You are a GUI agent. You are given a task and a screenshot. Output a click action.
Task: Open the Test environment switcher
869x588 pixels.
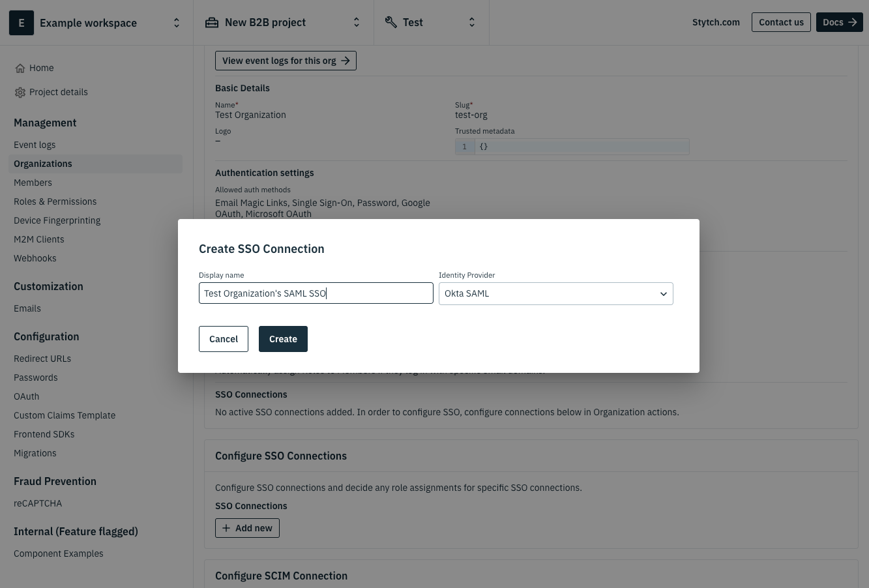471,22
